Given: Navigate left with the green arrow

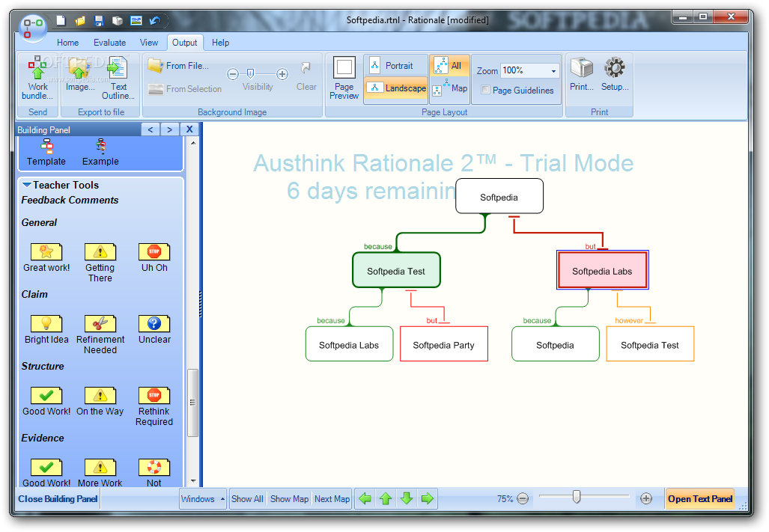Looking at the screenshot, I should tap(365, 498).
